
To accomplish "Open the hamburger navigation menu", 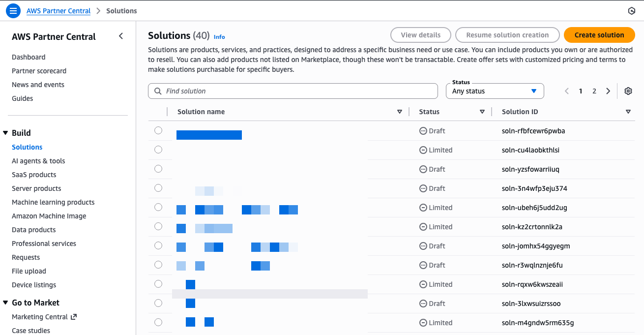I will (13, 11).
